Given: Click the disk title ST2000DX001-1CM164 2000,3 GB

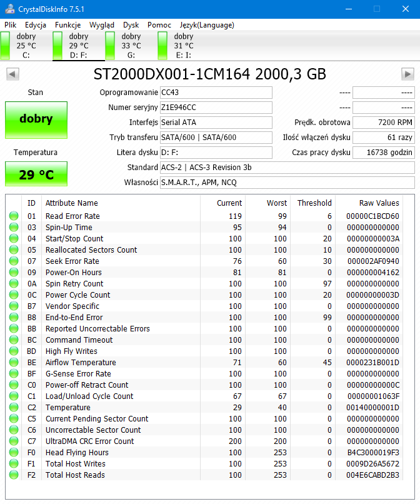Looking at the screenshot, I should (x=210, y=74).
